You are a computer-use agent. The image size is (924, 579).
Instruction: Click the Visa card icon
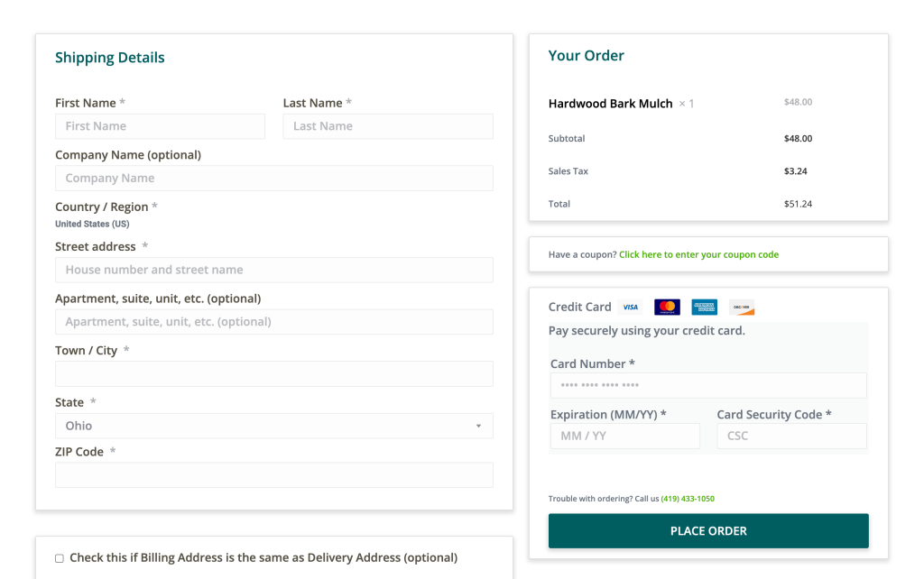[630, 307]
